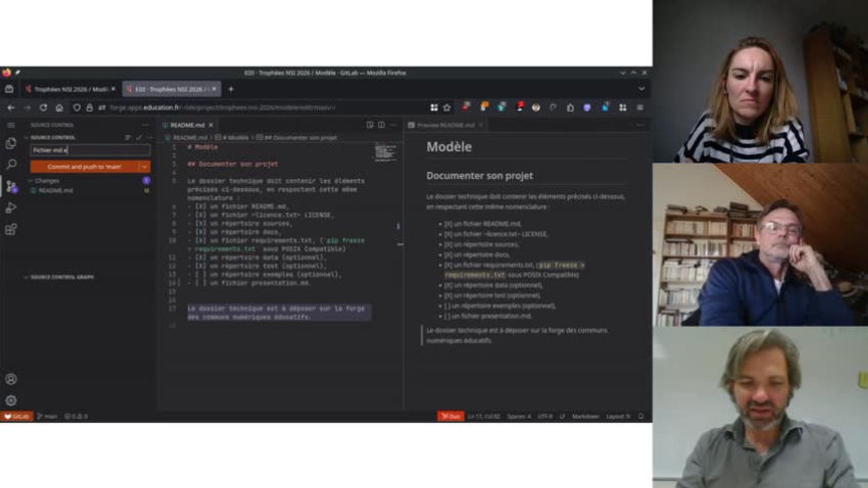The height and width of the screenshot is (488, 868).
Task: Open the Accounts menu icon
Action: (x=11, y=379)
